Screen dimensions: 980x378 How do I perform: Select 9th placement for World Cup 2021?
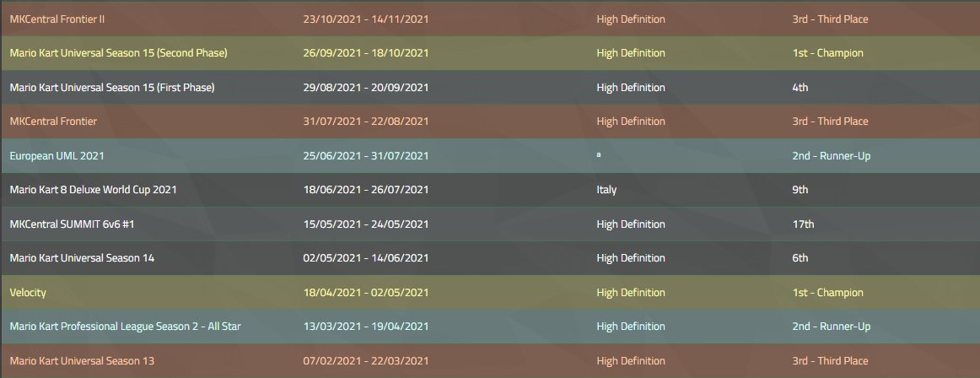pos(800,189)
